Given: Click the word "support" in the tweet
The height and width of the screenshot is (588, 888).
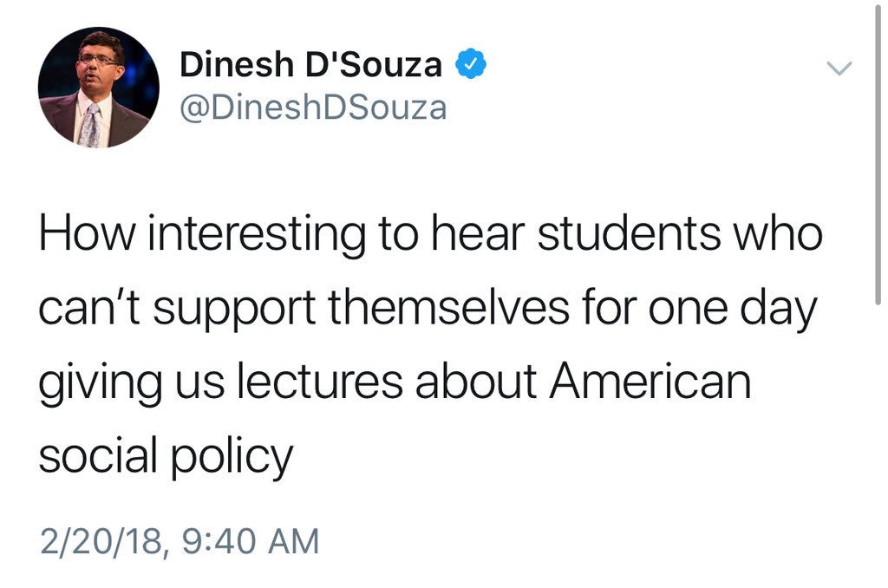Looking at the screenshot, I should [x=234, y=311].
